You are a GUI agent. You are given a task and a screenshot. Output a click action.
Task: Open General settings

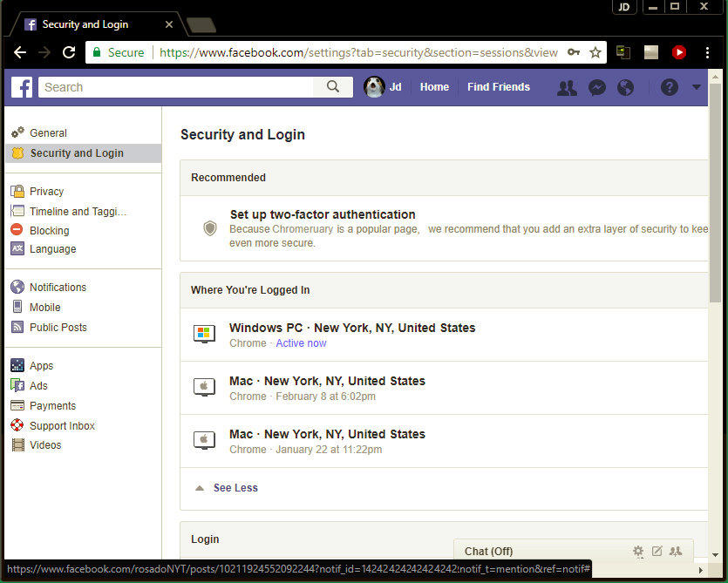(x=48, y=132)
